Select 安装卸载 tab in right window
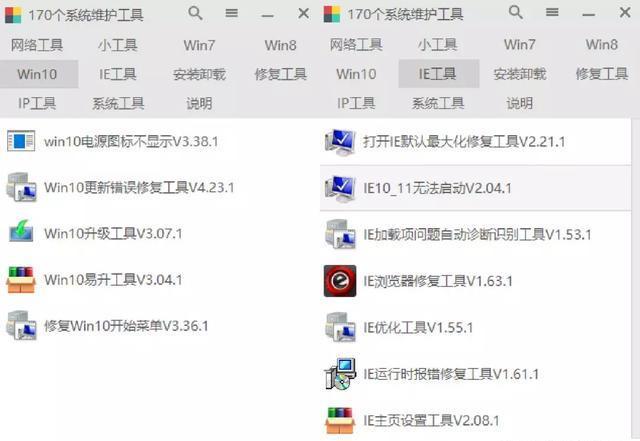 pos(519,74)
